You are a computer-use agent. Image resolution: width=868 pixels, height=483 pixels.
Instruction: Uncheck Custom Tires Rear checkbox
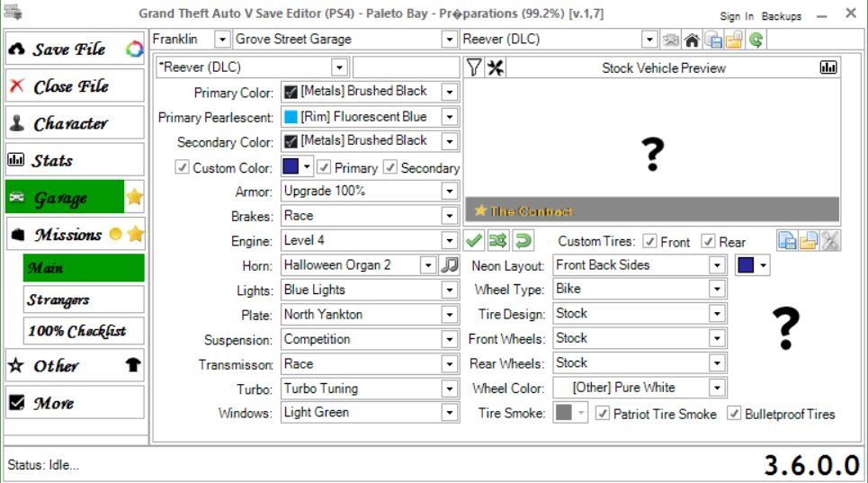[x=708, y=241]
